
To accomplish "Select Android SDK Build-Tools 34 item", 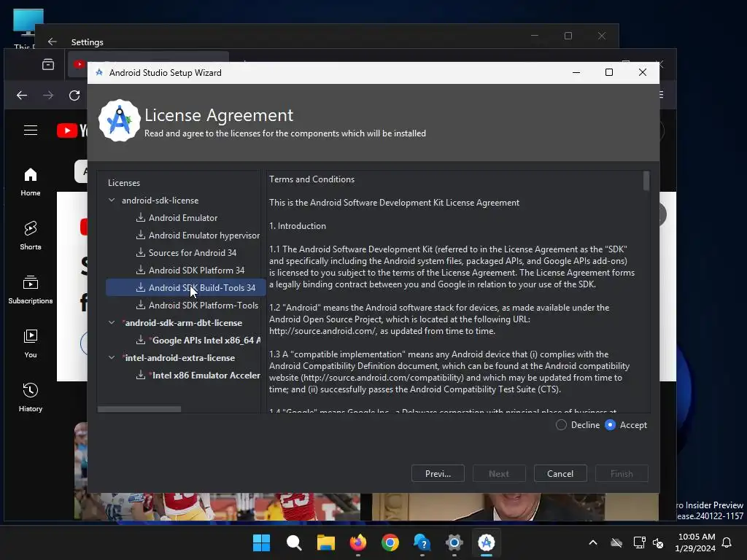I will [186, 287].
